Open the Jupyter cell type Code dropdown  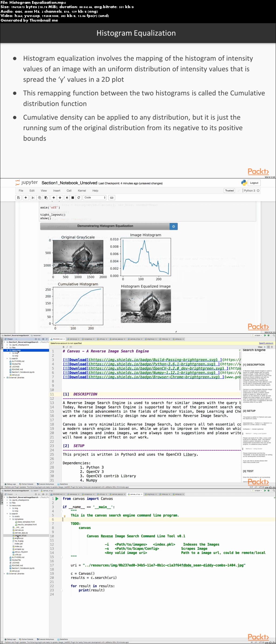[95, 198]
